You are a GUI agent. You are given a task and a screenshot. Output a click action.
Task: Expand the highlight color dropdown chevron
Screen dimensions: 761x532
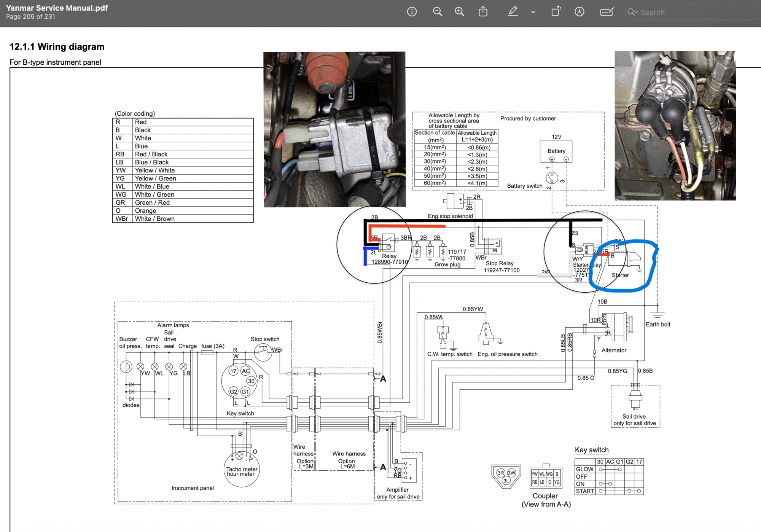(533, 12)
